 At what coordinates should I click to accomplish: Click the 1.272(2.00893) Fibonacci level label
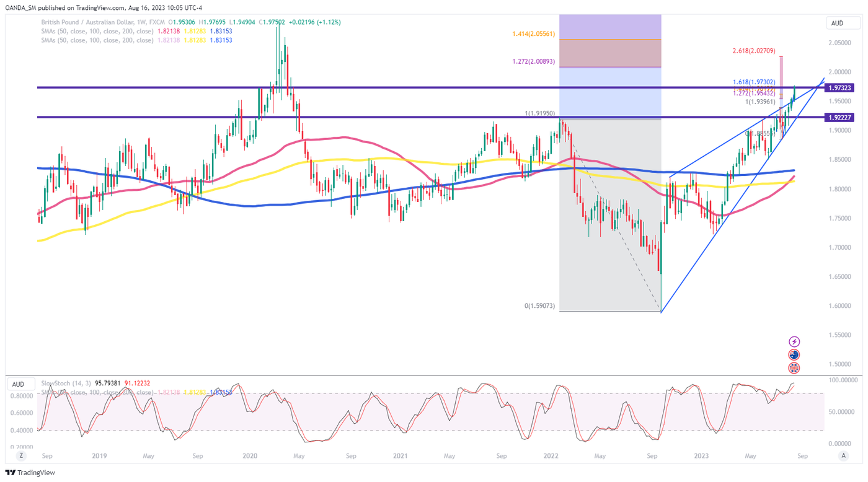[533, 61]
